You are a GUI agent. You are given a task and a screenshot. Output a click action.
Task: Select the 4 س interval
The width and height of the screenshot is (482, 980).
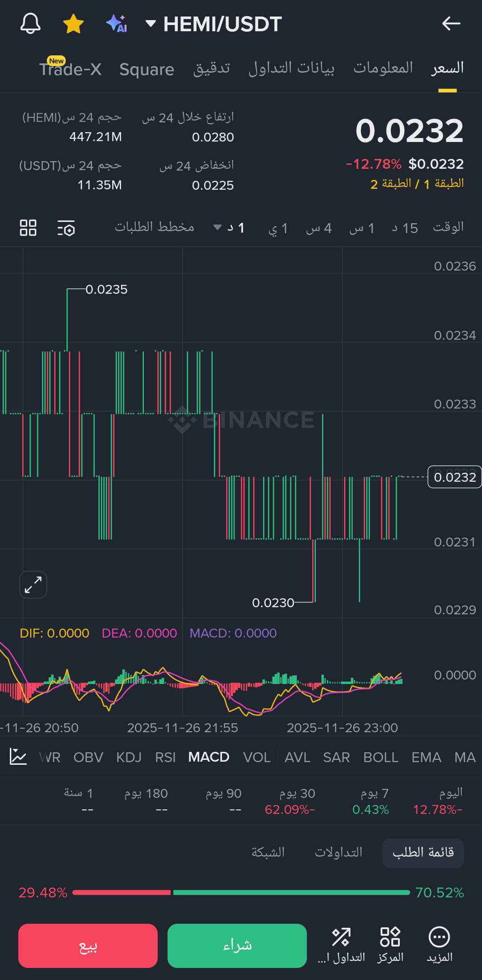[x=319, y=229]
